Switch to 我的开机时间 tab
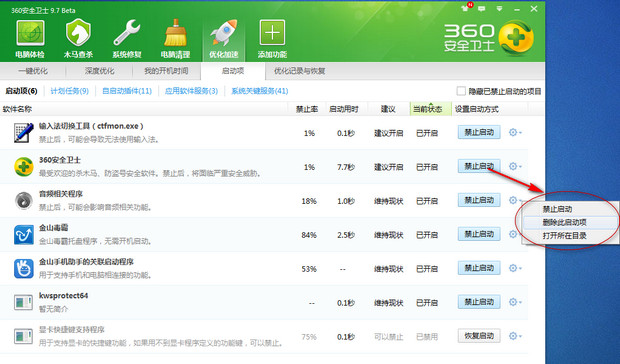620x364 pixels. coord(166,71)
